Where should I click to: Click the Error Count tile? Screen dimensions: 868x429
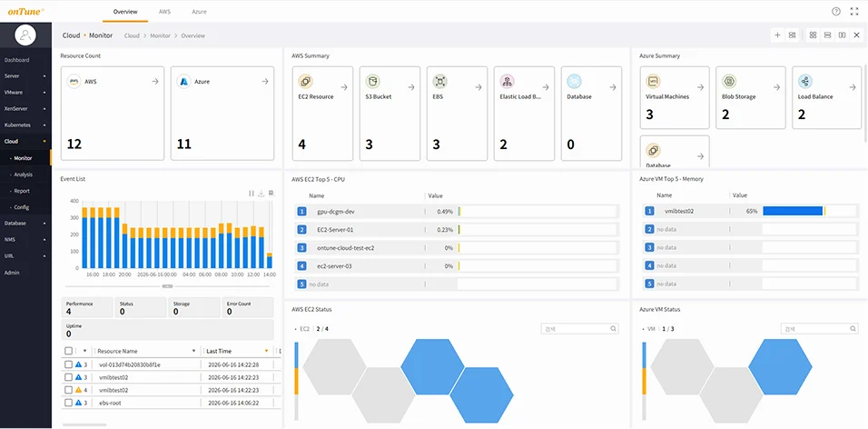[248, 307]
